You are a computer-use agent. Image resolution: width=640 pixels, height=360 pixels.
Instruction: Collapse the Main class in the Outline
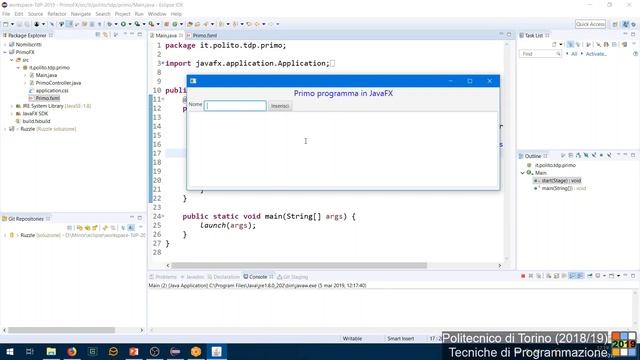(522, 173)
